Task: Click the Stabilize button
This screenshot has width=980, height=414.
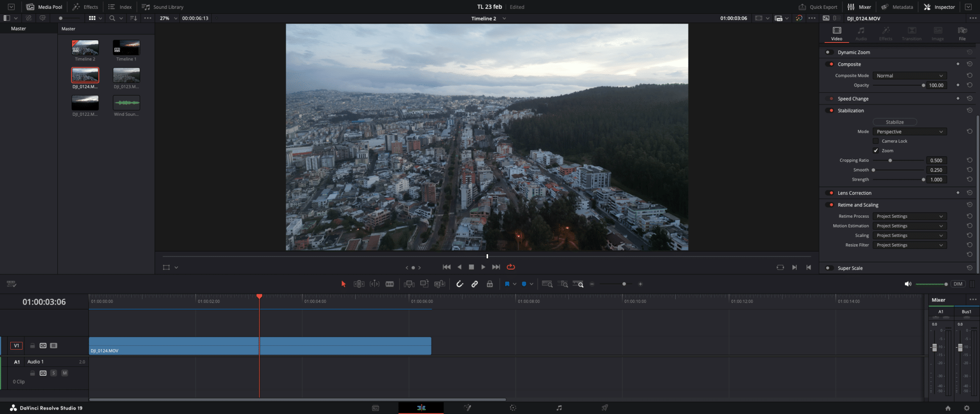Action: tap(895, 122)
